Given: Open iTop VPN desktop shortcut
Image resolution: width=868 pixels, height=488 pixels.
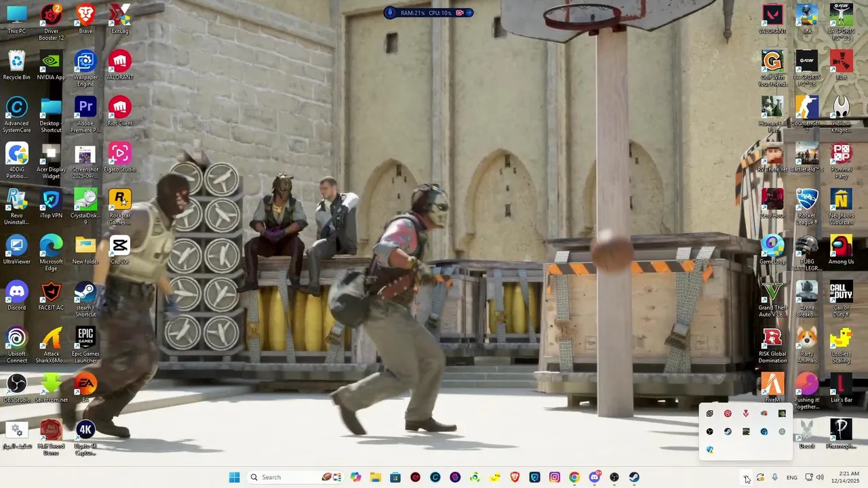Looking at the screenshot, I should coord(51,203).
